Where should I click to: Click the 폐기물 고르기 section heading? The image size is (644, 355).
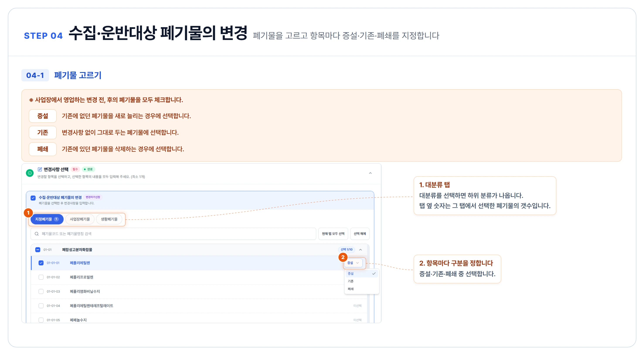78,75
